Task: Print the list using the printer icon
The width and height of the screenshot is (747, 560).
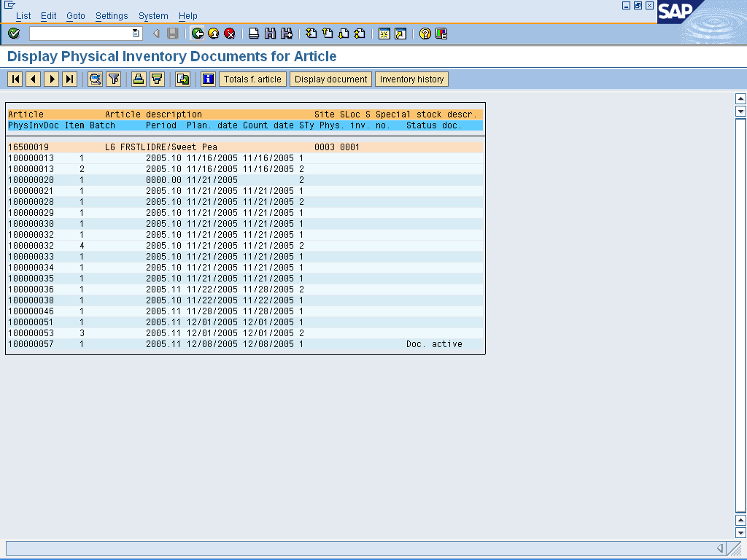Action: pos(254,34)
